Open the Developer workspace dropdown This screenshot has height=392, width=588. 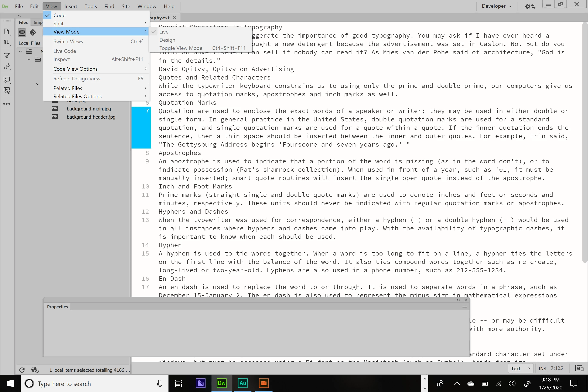[x=496, y=6]
